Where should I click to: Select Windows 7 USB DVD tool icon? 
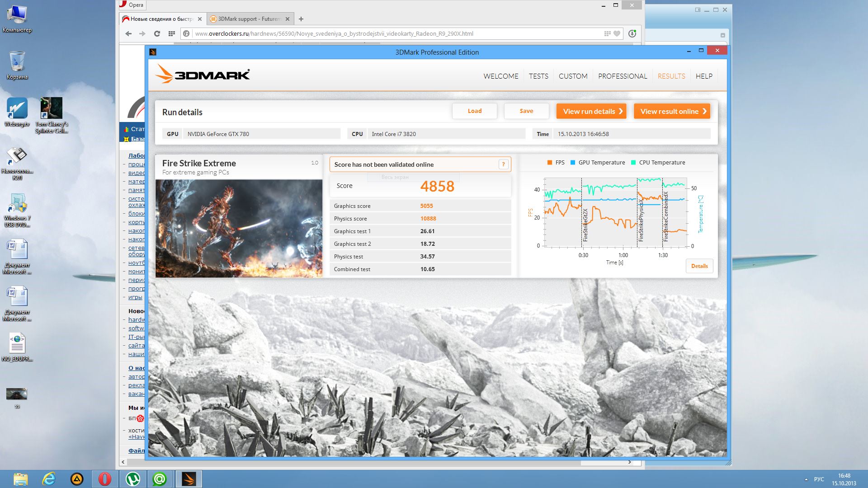point(17,210)
